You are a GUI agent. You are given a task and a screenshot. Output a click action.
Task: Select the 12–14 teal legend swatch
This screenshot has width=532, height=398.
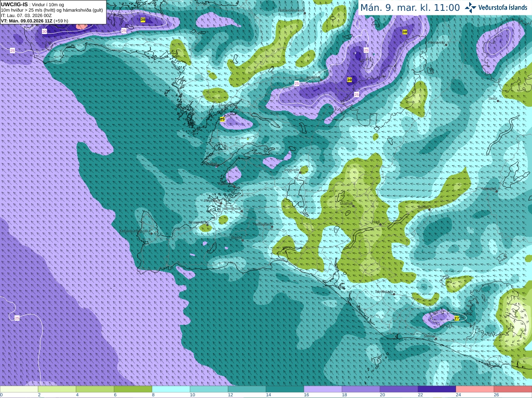click(x=247, y=389)
